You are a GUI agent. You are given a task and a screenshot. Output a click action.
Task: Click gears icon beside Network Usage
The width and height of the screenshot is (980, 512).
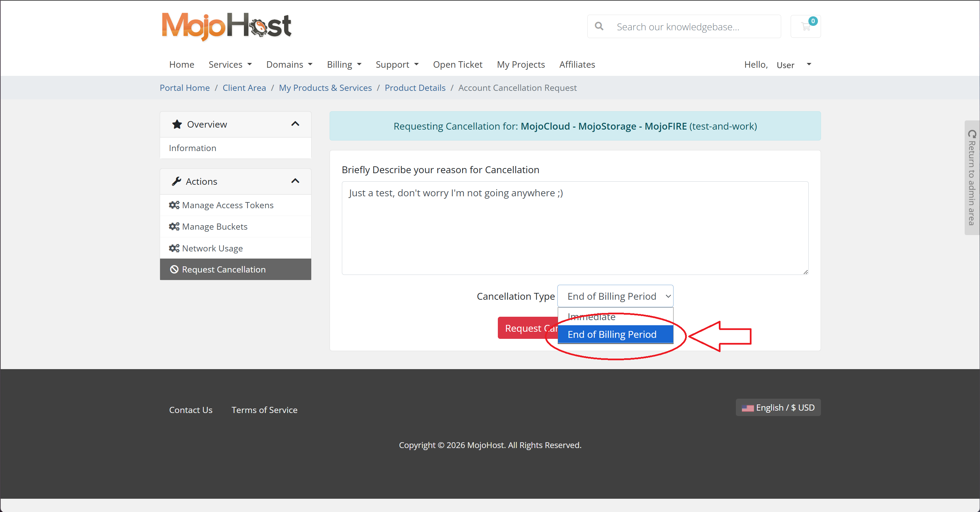pyautogui.click(x=174, y=248)
